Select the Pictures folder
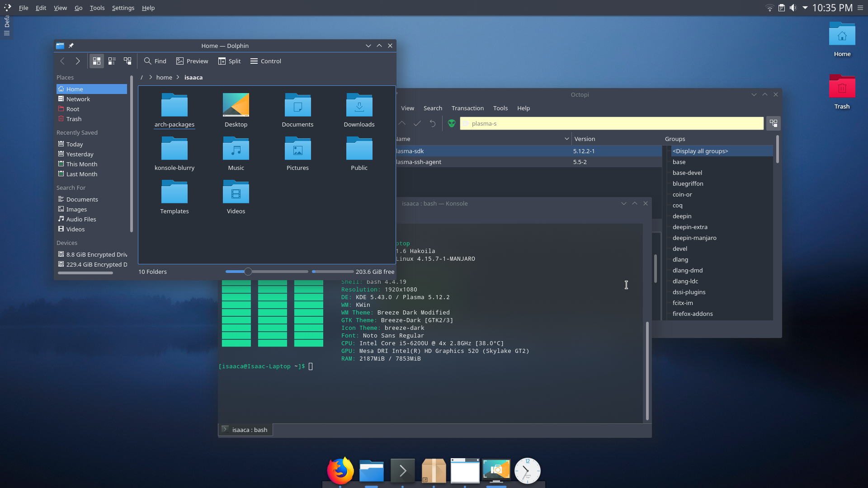Screen dimensions: 868x488 tap(297, 154)
